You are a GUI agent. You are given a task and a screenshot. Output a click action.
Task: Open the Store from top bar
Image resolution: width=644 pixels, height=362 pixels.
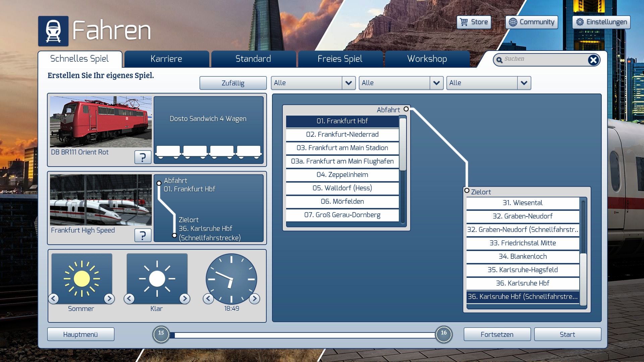coord(474,22)
